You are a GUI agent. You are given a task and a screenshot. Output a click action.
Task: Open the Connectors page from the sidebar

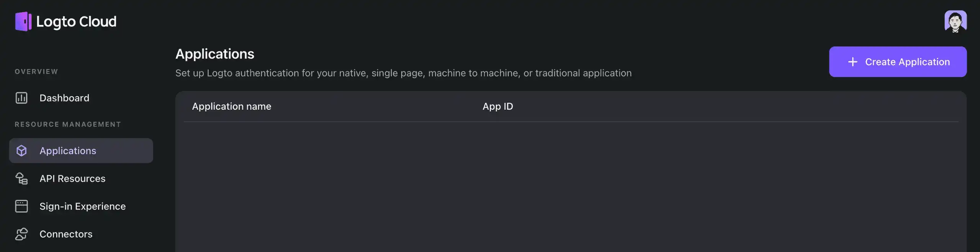66,234
